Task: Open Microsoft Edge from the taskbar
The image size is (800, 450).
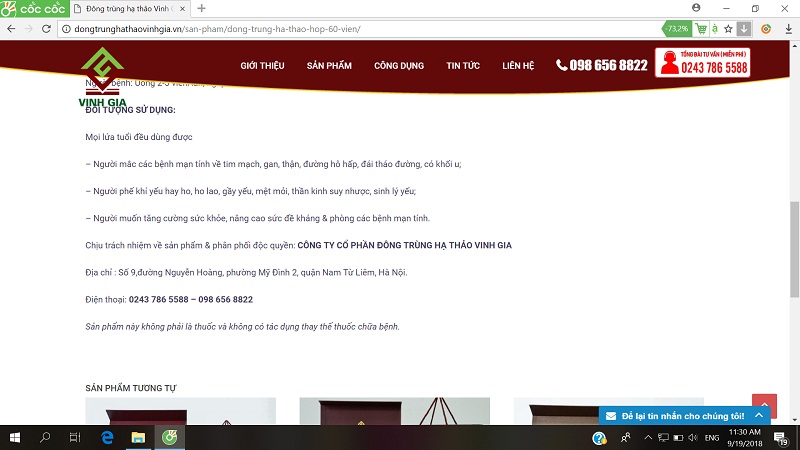Action: coord(106,438)
